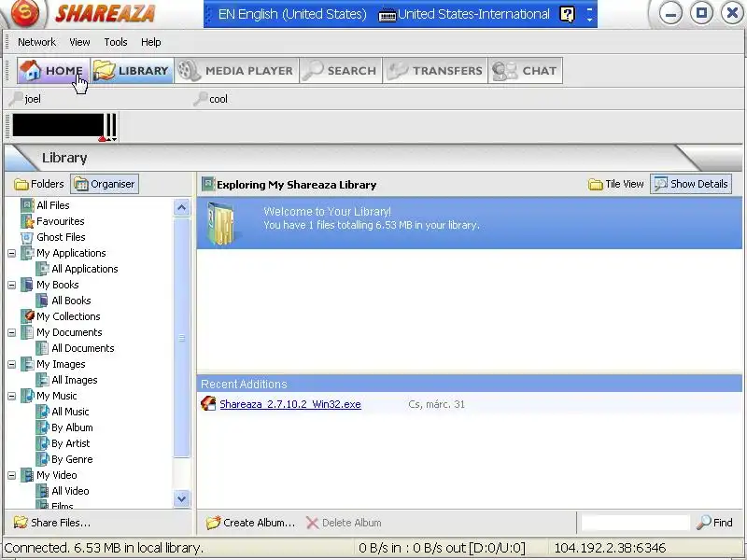Image resolution: width=747 pixels, height=560 pixels.
Task: Click the Transfers icon in toolbar
Action: [x=398, y=71]
